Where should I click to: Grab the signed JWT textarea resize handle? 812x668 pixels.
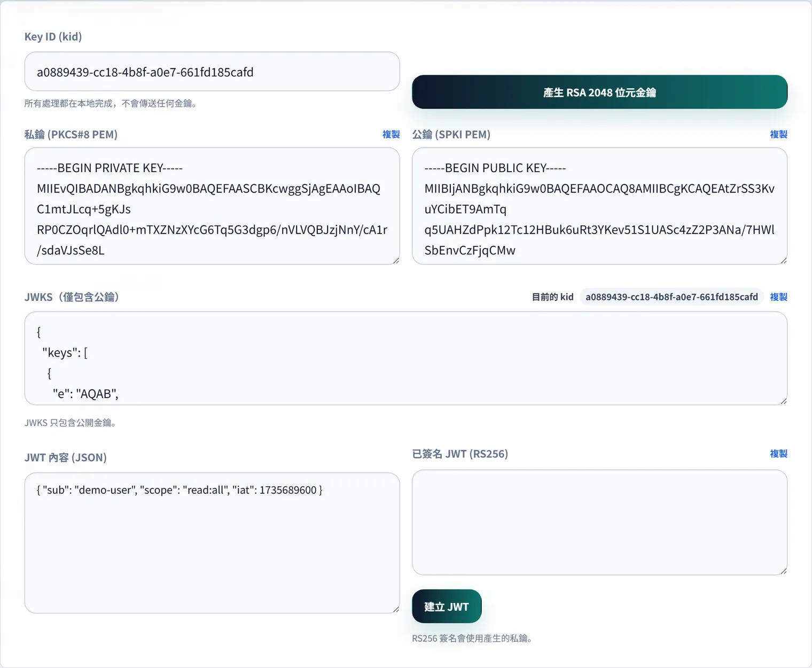click(784, 571)
